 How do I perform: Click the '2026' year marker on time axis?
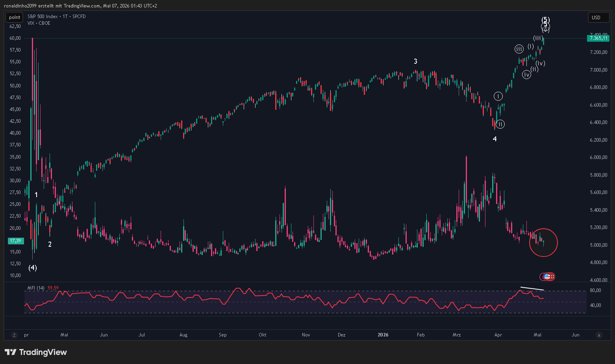click(x=383, y=335)
